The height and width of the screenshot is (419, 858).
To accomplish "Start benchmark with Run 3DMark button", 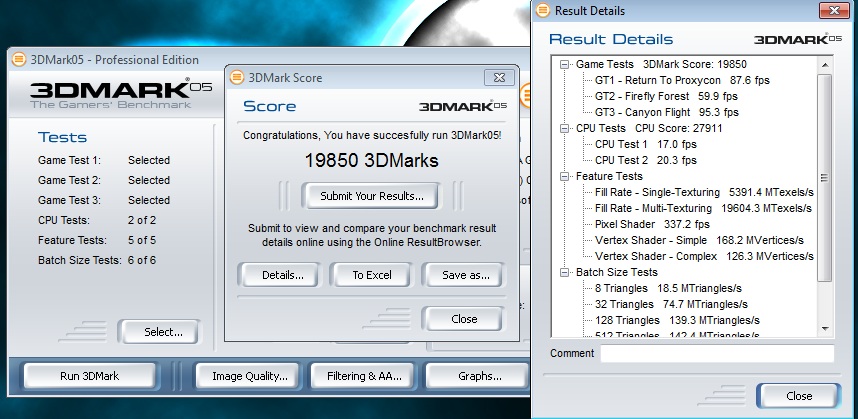I will coord(89,376).
